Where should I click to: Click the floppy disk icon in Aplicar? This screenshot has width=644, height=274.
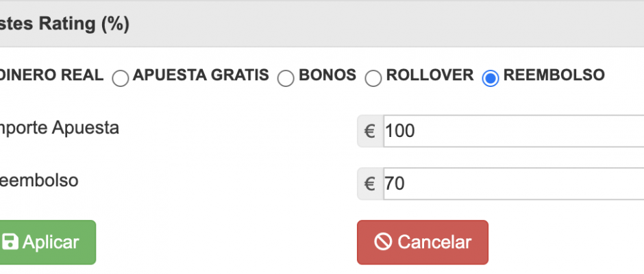tap(10, 242)
